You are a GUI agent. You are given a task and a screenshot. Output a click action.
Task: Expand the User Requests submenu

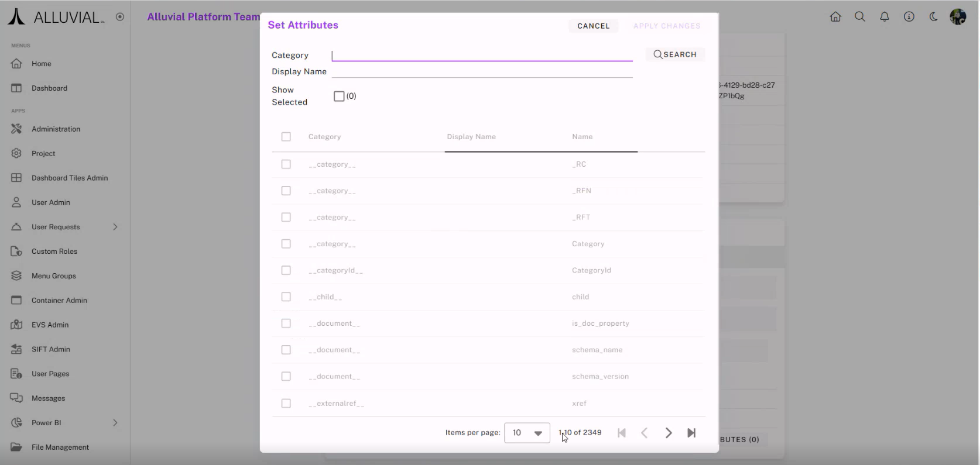pyautogui.click(x=115, y=227)
